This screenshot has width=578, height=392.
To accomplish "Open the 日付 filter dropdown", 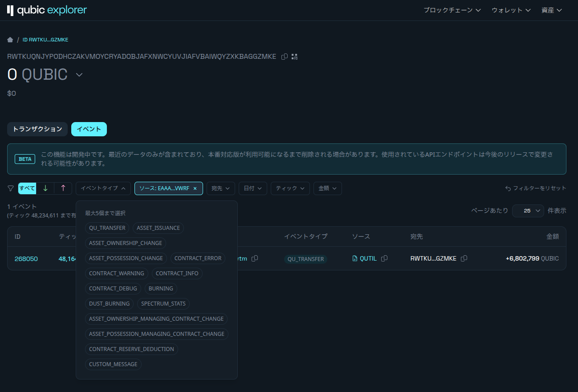I will point(252,188).
